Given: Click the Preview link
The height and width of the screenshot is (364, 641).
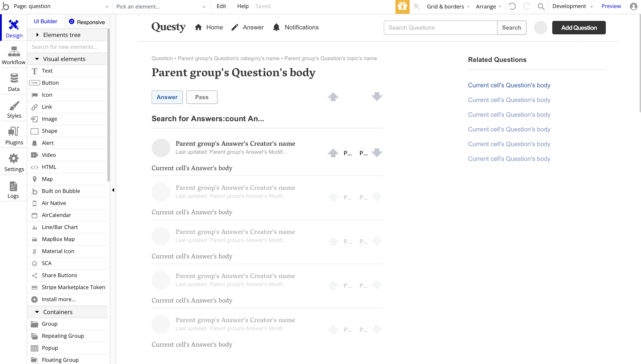Looking at the screenshot, I should [x=611, y=6].
